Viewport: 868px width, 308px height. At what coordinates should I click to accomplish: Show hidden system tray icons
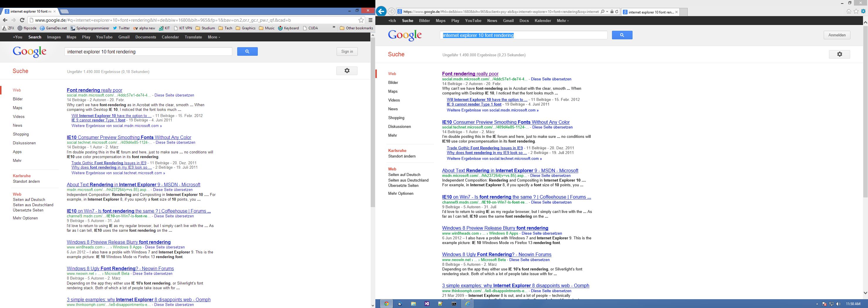817,304
